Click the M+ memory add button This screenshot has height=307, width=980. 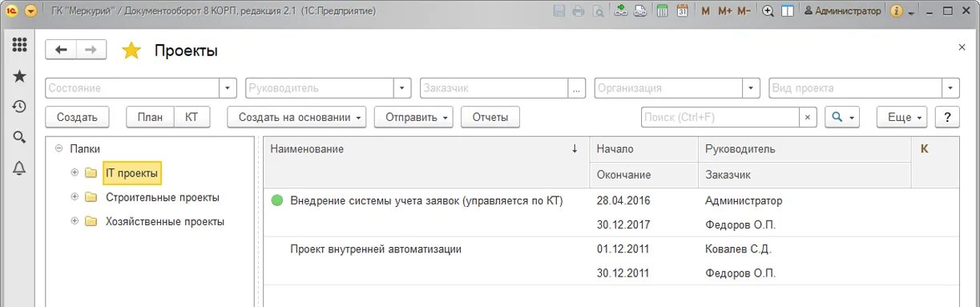coord(724,11)
